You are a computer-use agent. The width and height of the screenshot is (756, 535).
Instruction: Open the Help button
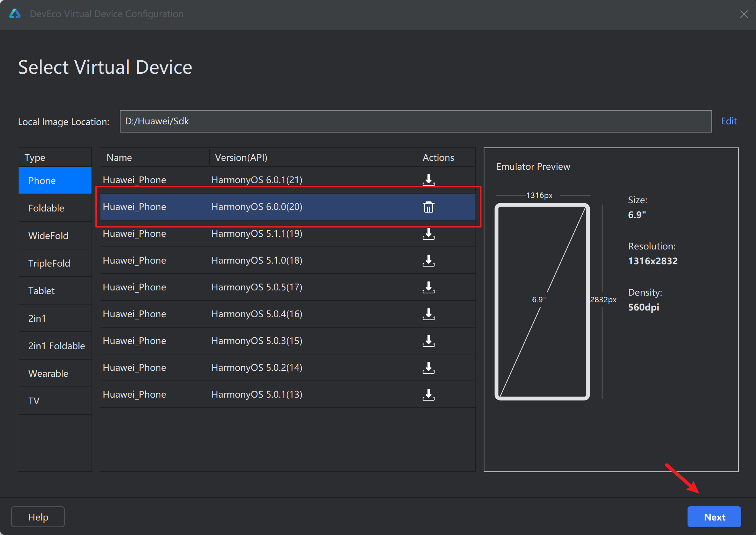pos(38,517)
